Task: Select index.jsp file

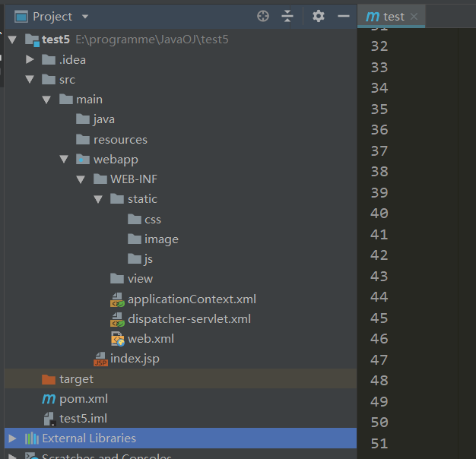Action: coord(135,359)
